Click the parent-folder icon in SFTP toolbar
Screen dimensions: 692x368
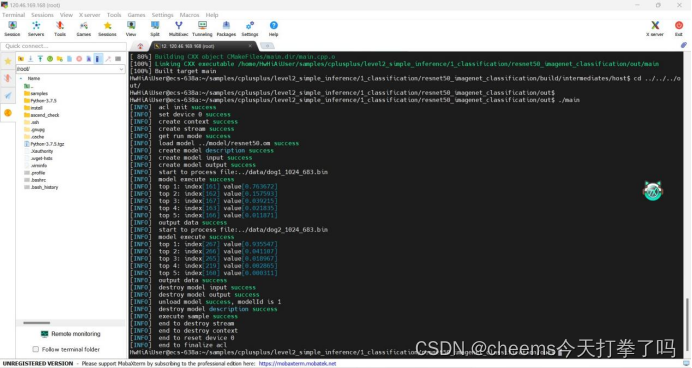click(21, 59)
